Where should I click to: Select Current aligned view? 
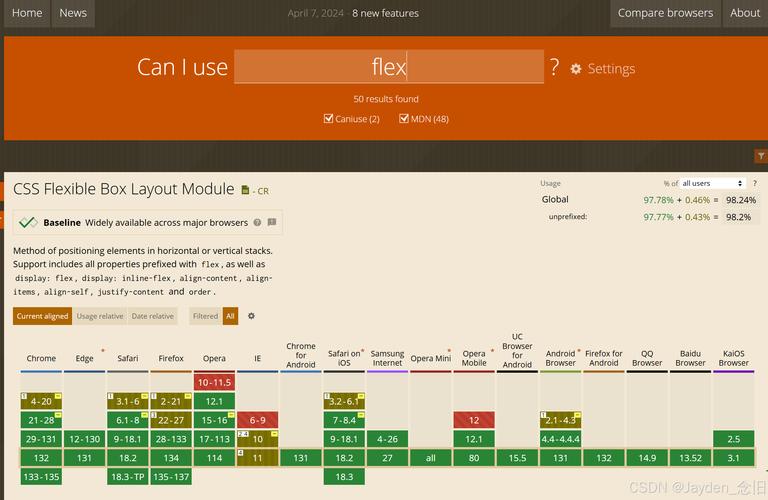[43, 316]
